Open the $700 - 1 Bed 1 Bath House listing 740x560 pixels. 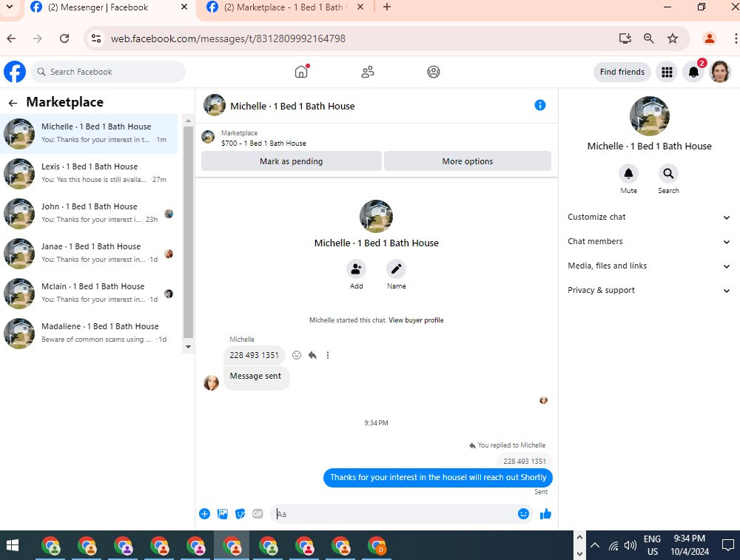263,144
